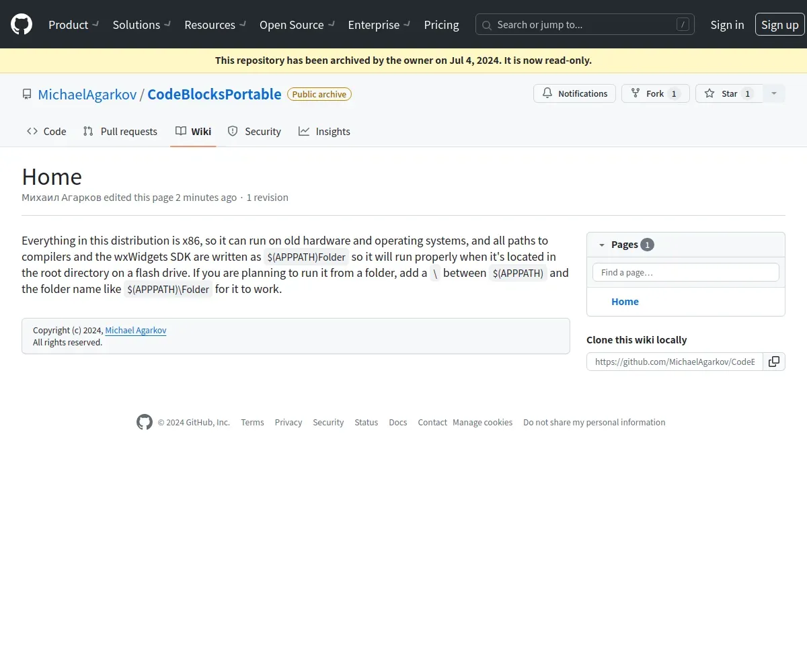Viewport: 807px width, 672px height.
Task: Click the search magnifier icon
Action: [x=487, y=25]
